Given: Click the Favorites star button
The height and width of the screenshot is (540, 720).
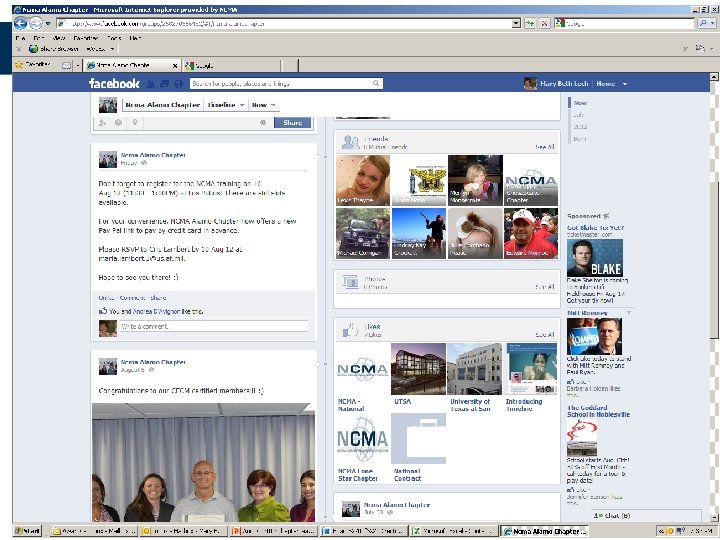Looking at the screenshot, I should [x=32, y=65].
